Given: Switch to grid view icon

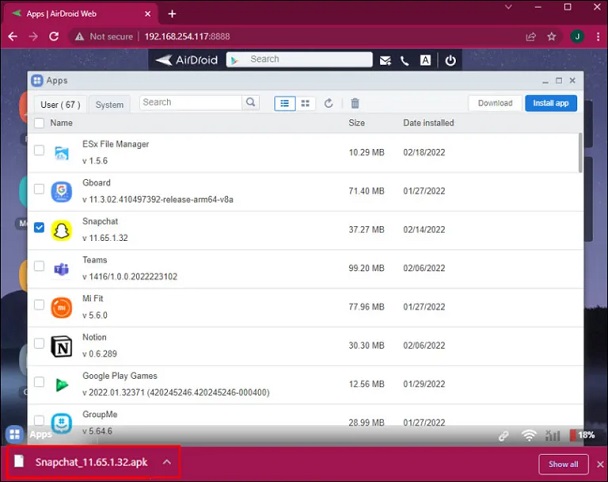Looking at the screenshot, I should pos(306,103).
